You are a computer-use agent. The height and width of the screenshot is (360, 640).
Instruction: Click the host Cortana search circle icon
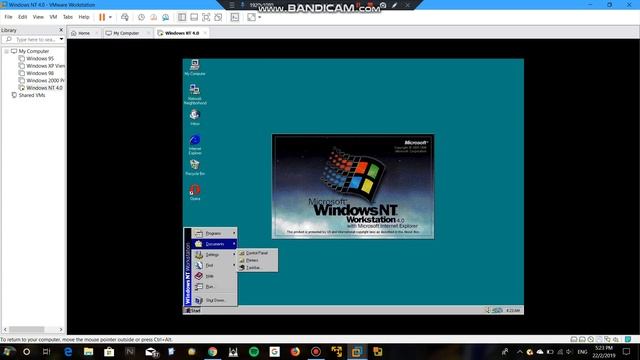pyautogui.click(x=27, y=351)
